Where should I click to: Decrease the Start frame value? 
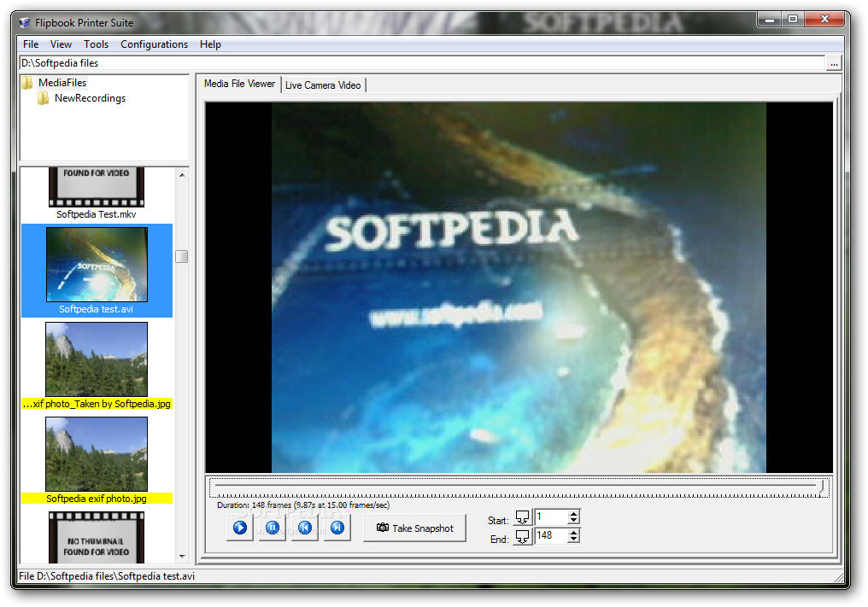tap(573, 522)
